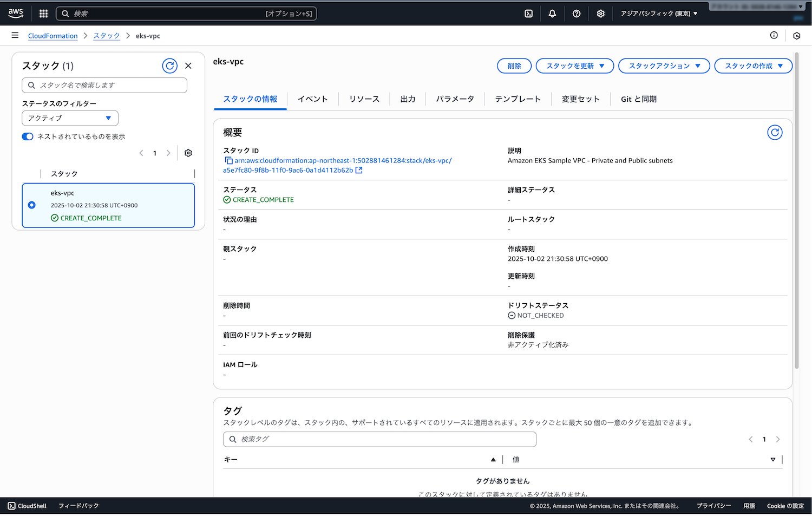Copy the stack ID ARN

[x=228, y=161]
